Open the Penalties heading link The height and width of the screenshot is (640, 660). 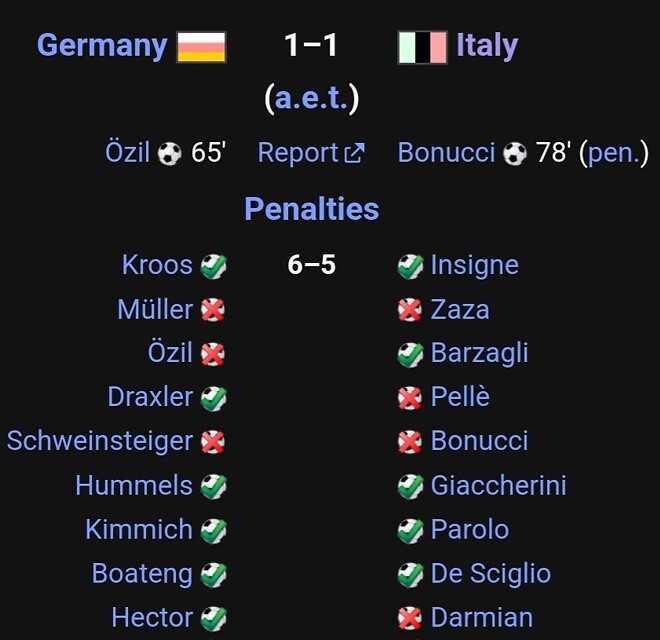point(312,209)
